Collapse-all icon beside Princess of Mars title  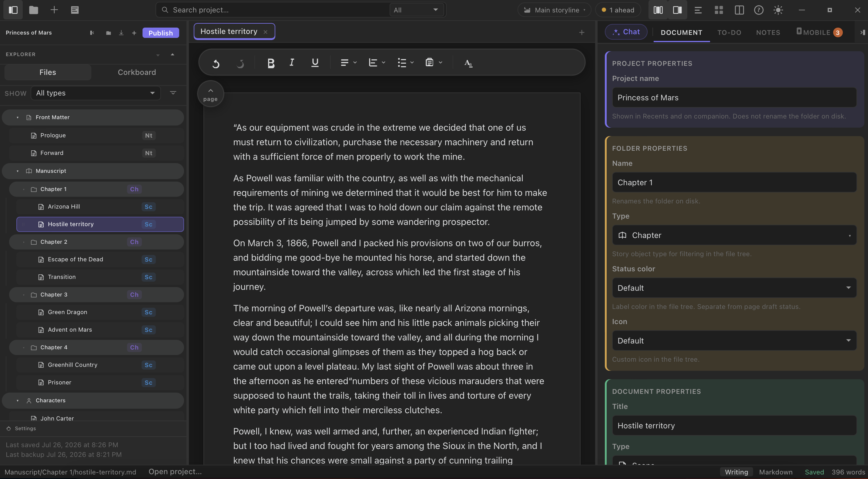coord(92,33)
